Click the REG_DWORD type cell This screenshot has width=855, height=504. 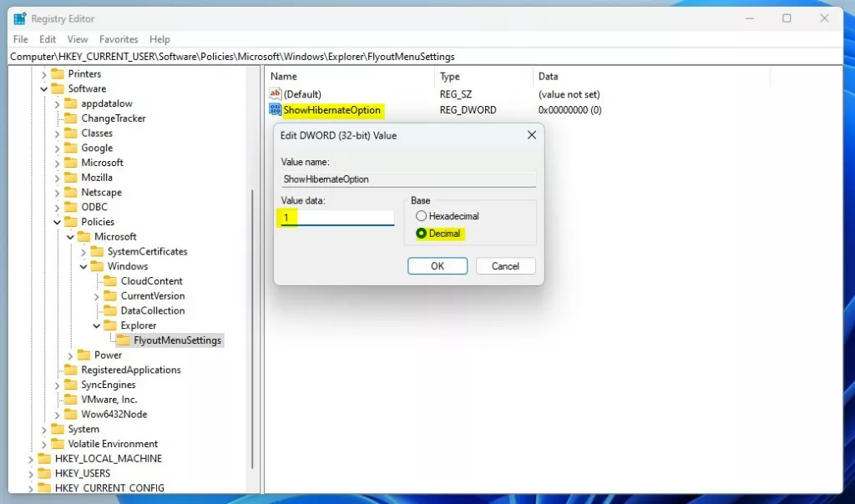(x=468, y=110)
